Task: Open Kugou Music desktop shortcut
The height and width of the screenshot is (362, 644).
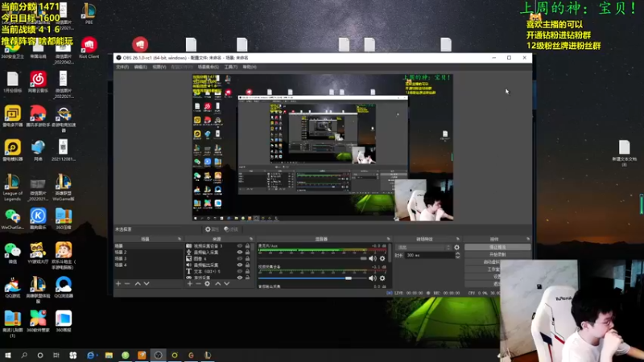Action: [38, 218]
